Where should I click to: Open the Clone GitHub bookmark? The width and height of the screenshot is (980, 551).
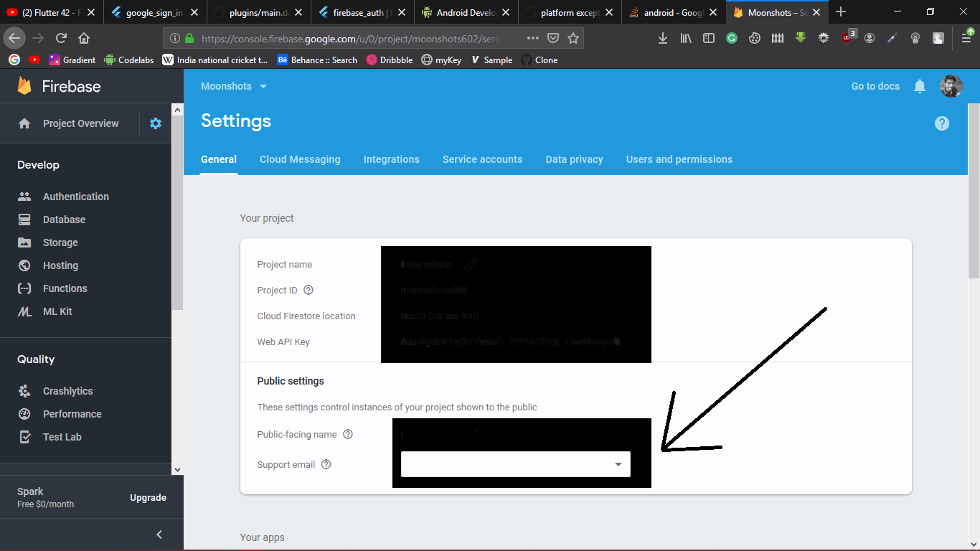[540, 60]
